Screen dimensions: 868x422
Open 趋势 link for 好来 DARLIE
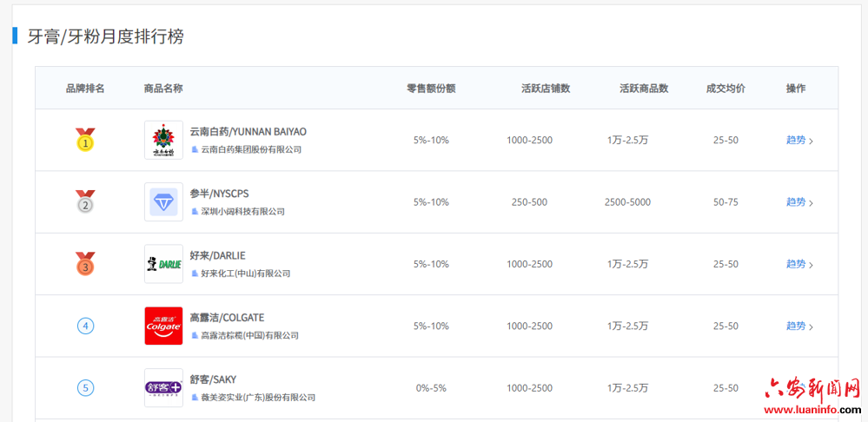pos(798,264)
